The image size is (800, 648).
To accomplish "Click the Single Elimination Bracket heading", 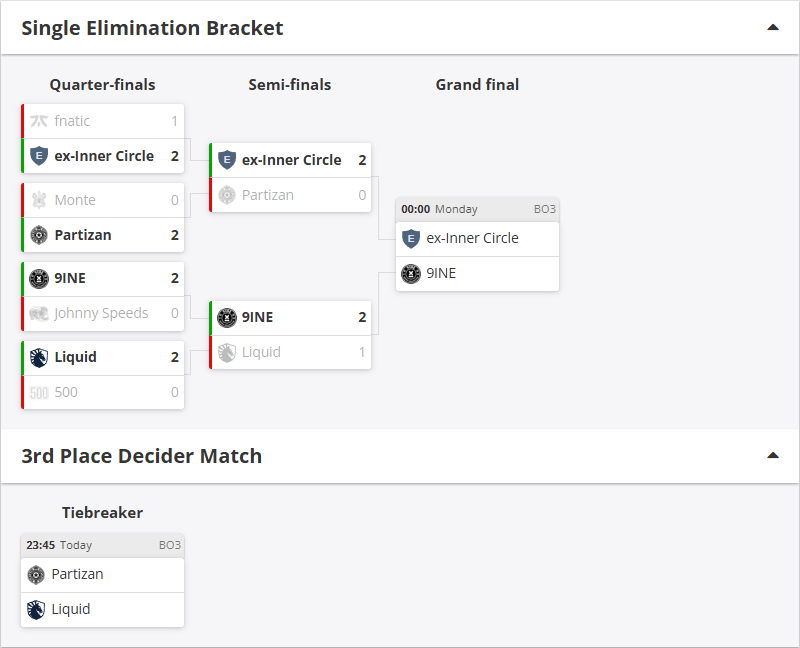I will 152,28.
